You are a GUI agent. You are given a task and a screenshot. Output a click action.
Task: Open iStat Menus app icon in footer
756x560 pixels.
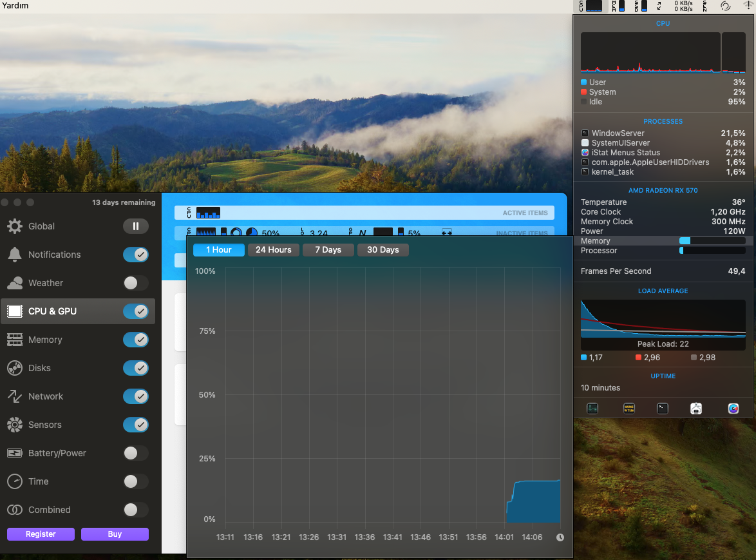733,408
